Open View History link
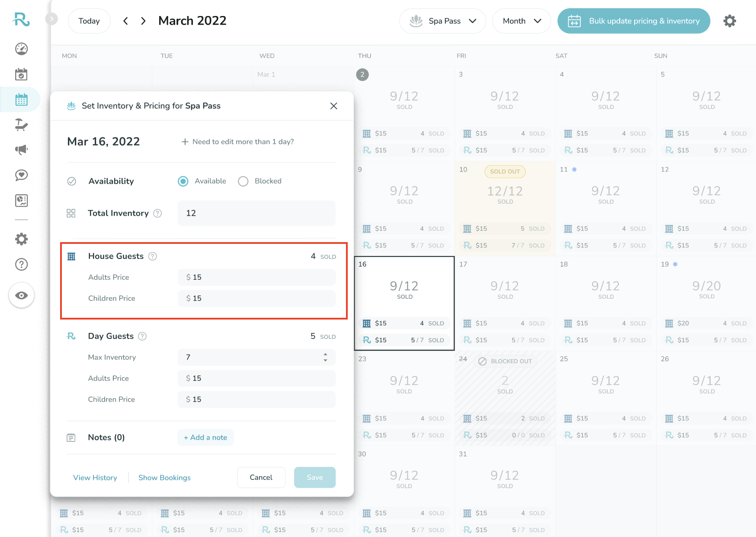This screenshot has height=537, width=756. (x=95, y=478)
